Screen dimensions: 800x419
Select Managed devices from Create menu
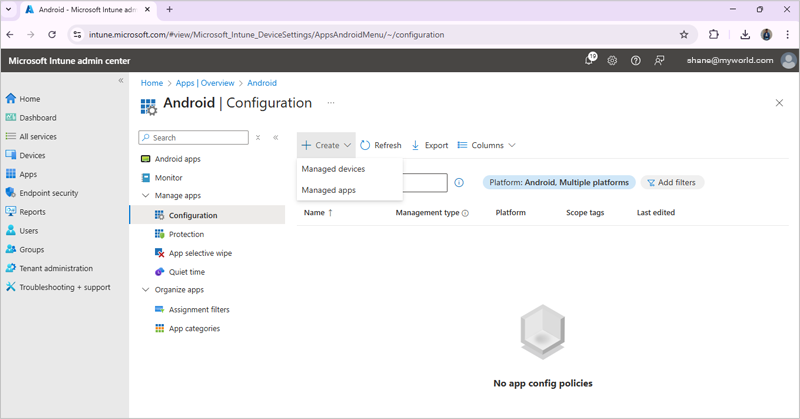(x=333, y=169)
